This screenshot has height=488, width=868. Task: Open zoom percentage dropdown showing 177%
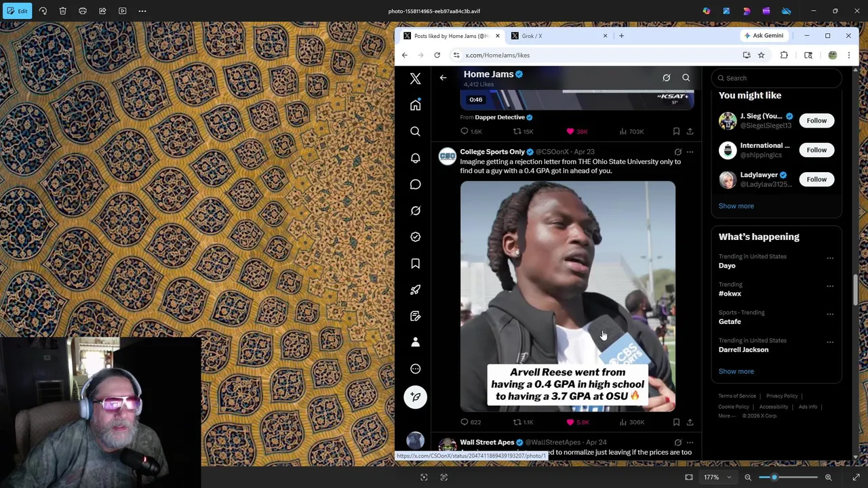[x=717, y=477]
